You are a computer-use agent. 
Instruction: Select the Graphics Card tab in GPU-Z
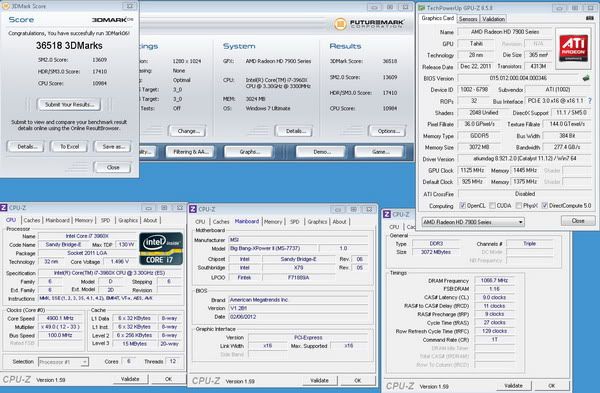[437, 18]
